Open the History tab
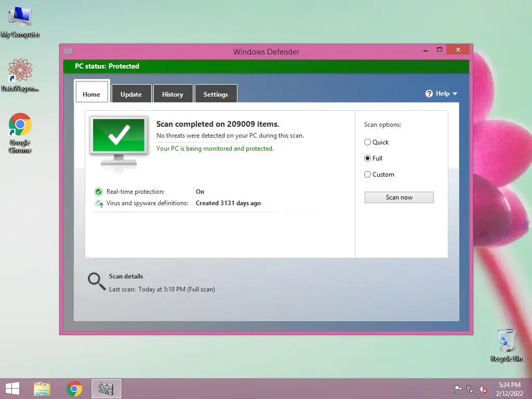The image size is (532, 399). click(172, 94)
